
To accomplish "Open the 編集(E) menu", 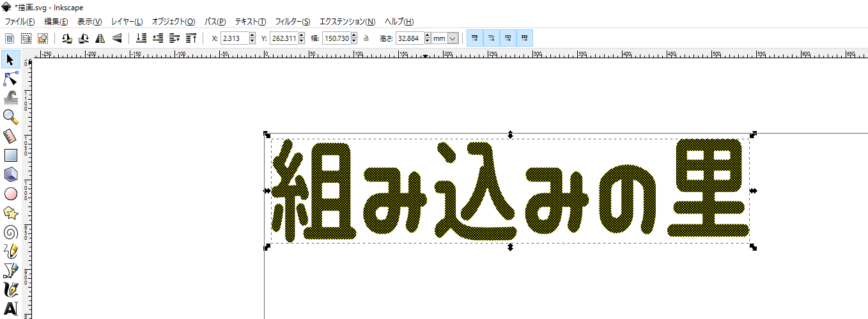I will tap(56, 22).
